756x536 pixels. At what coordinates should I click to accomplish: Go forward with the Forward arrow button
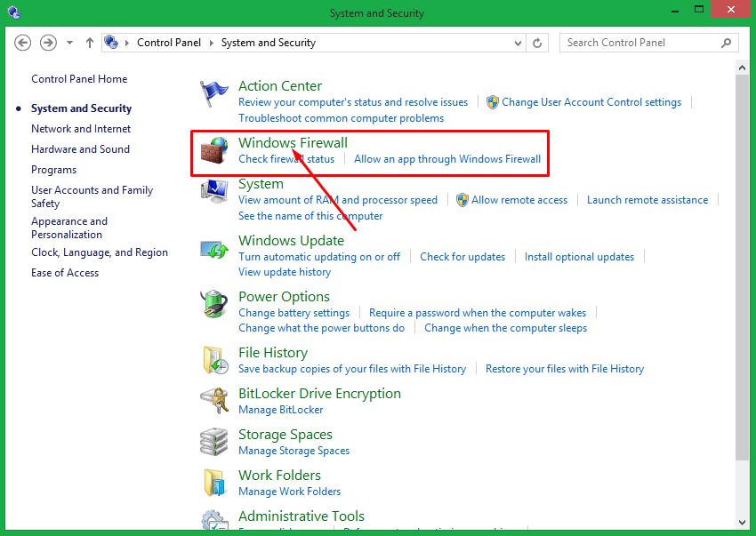(x=48, y=43)
